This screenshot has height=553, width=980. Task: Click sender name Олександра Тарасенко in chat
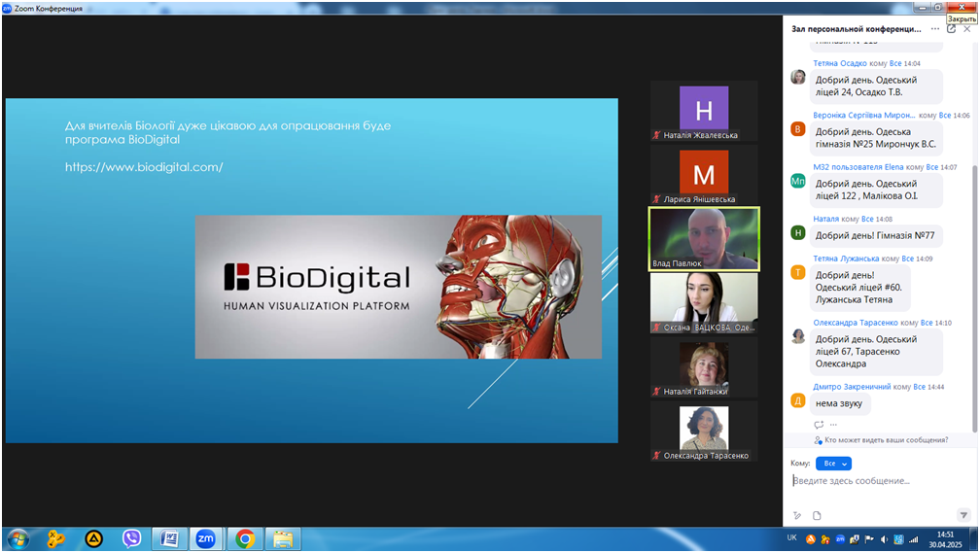855,323
